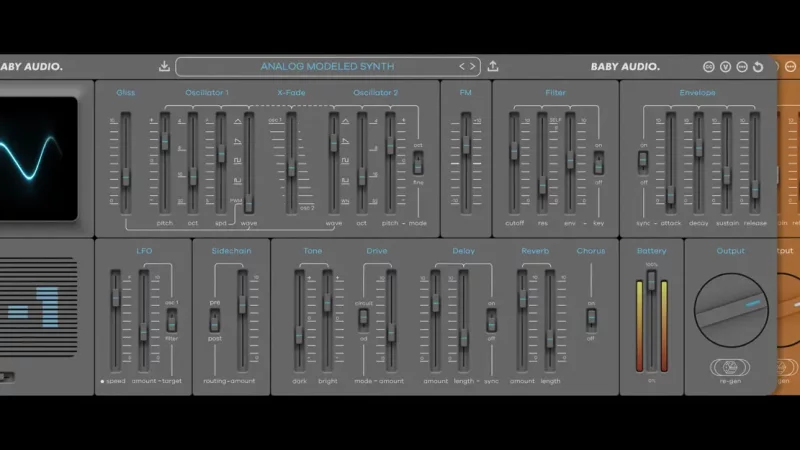Click the preset download icon
The image size is (800, 450).
(x=165, y=67)
